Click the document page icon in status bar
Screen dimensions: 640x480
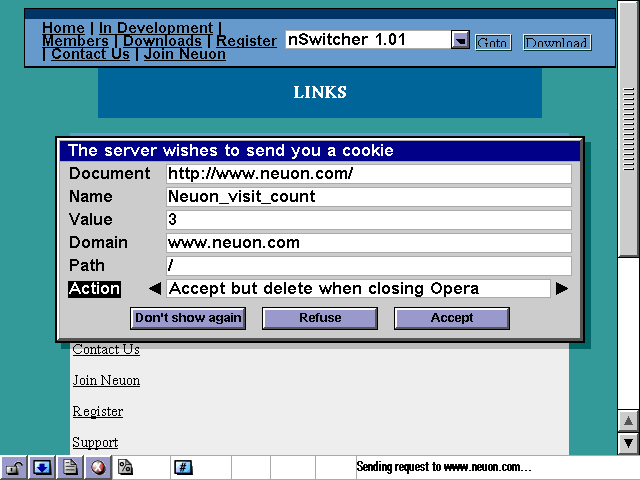[x=70, y=467]
